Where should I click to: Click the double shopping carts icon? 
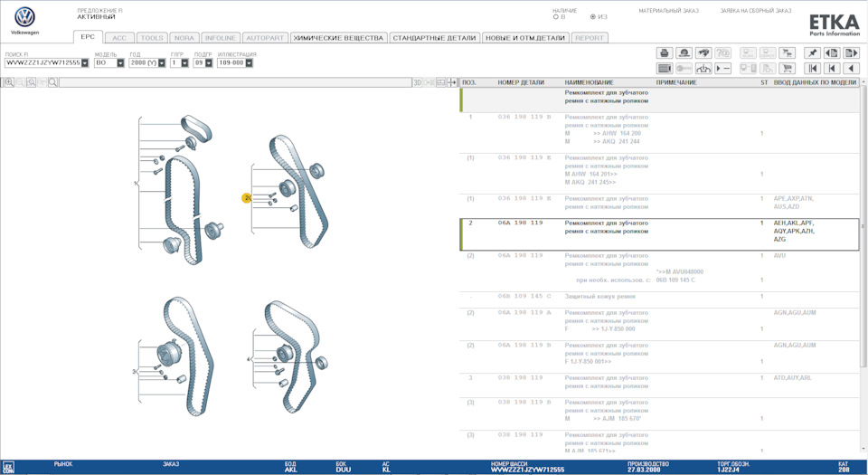(x=787, y=53)
